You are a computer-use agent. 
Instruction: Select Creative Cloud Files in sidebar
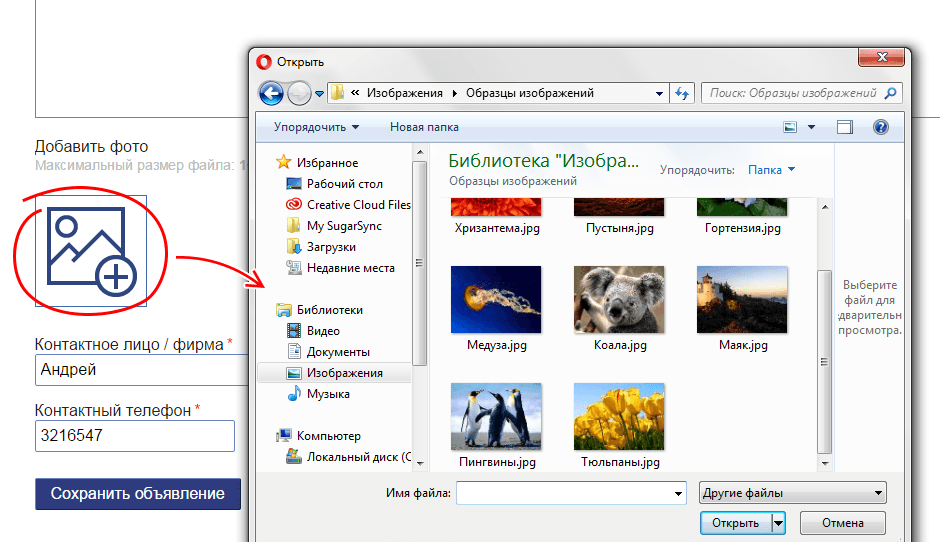358,205
